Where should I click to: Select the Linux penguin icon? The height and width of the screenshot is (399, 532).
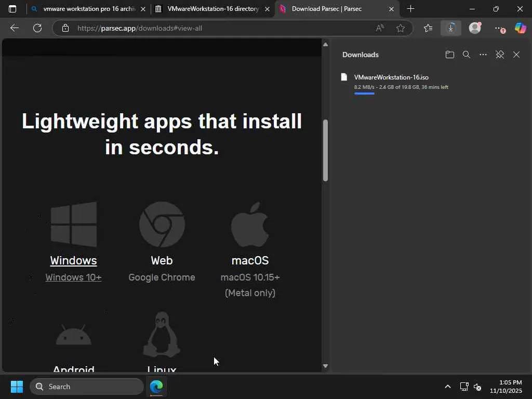[162, 335]
